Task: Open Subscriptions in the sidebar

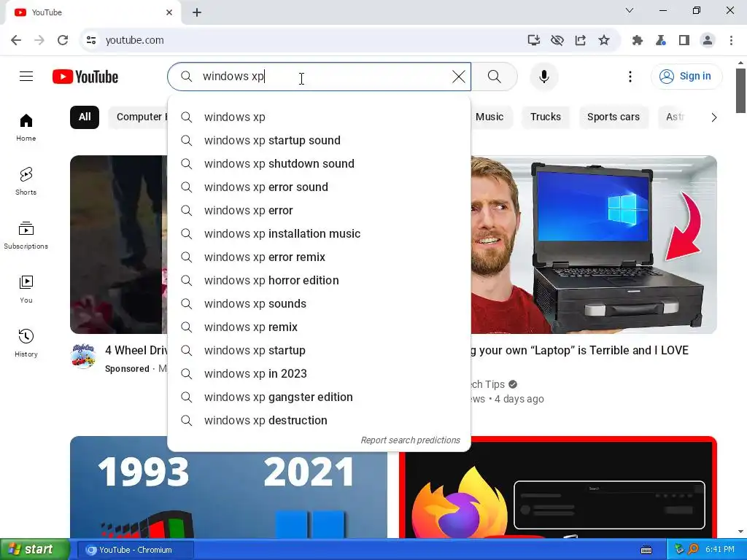Action: (x=26, y=236)
